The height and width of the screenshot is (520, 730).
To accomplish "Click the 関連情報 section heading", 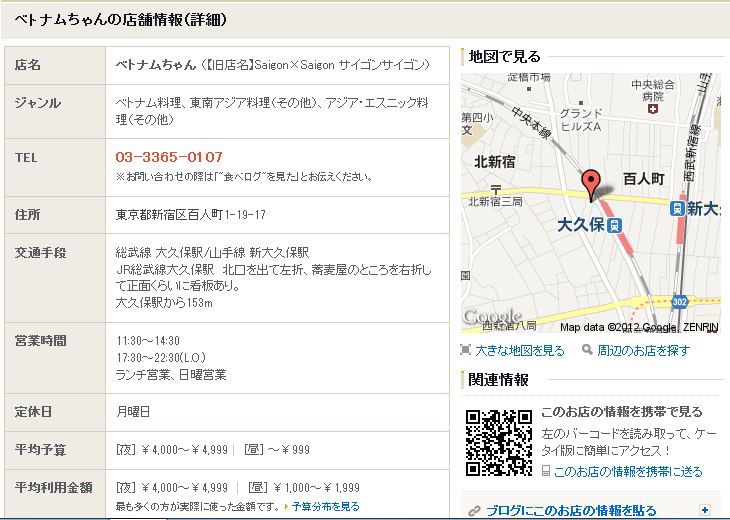I will pos(498,380).
